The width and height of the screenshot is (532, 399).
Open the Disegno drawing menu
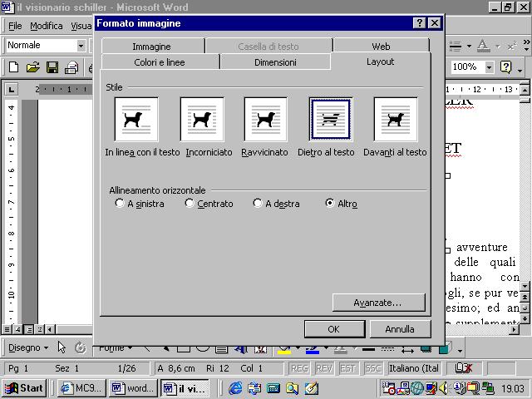[x=28, y=347]
